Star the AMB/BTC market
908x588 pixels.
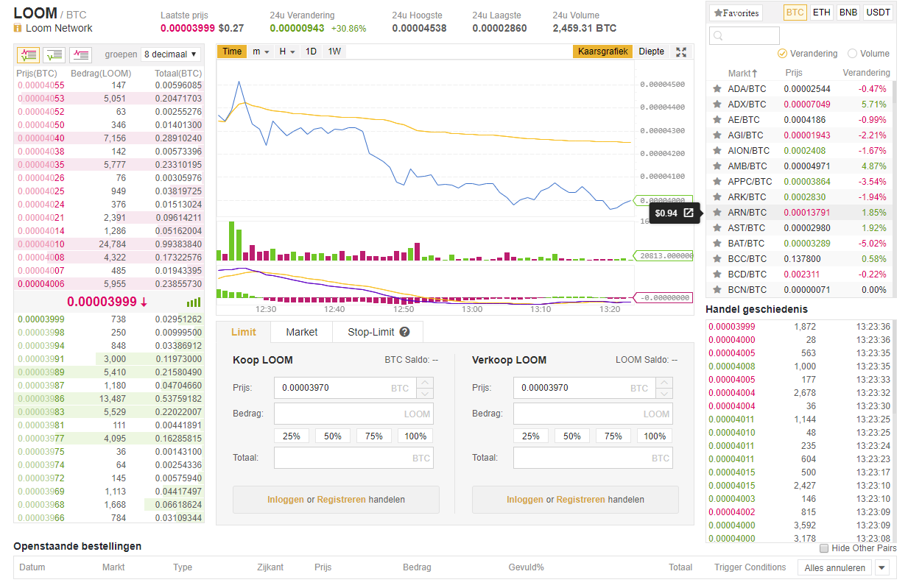coord(717,166)
